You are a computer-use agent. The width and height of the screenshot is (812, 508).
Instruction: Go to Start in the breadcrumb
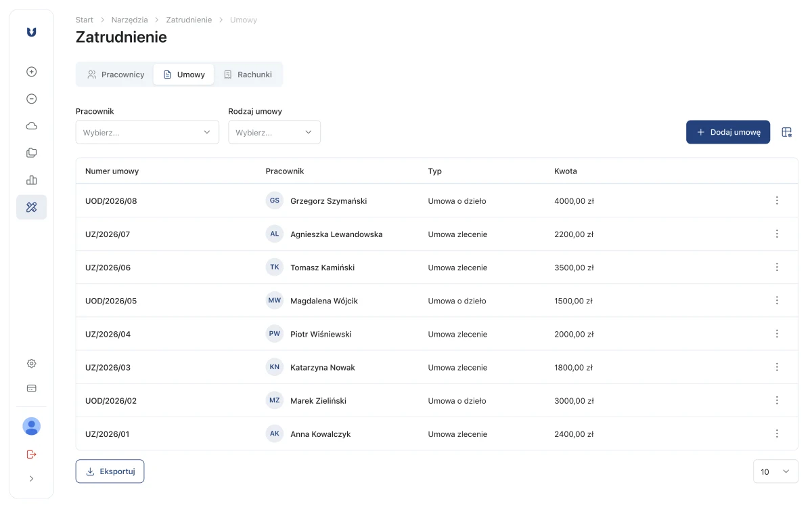85,20
